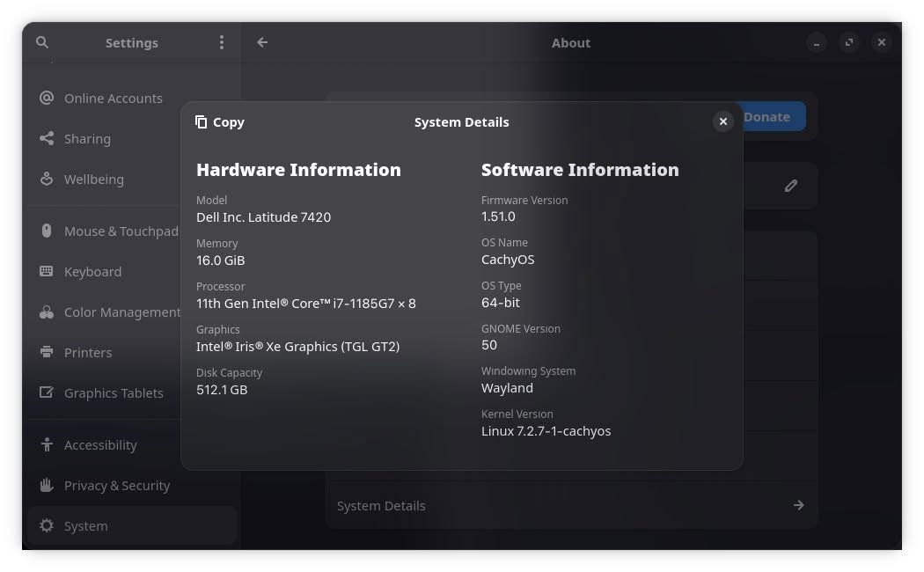Click the System Details row arrow
Viewport: 924px width, 572px height.
(x=798, y=505)
